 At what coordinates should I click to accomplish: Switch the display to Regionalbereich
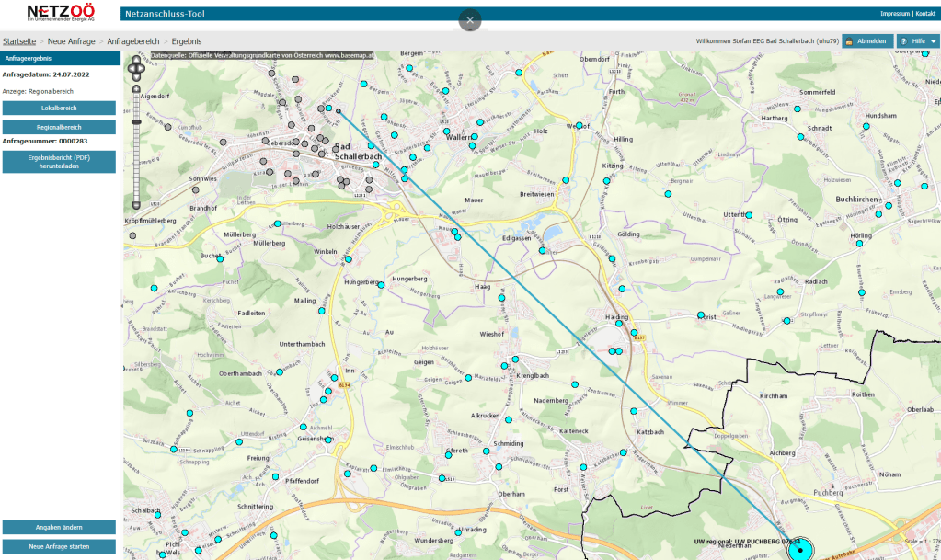click(59, 127)
